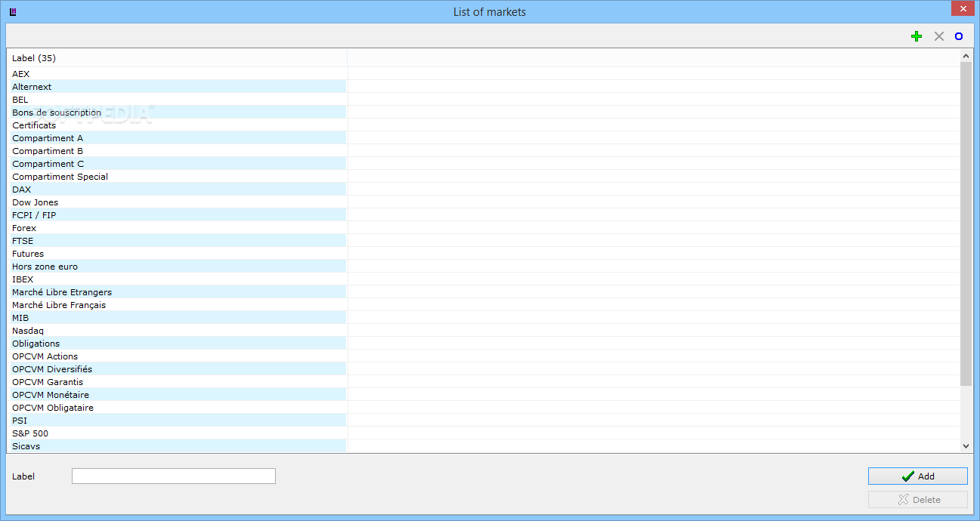The width and height of the screenshot is (980, 521).
Task: Click the scrollbar up arrow
Action: (x=966, y=56)
